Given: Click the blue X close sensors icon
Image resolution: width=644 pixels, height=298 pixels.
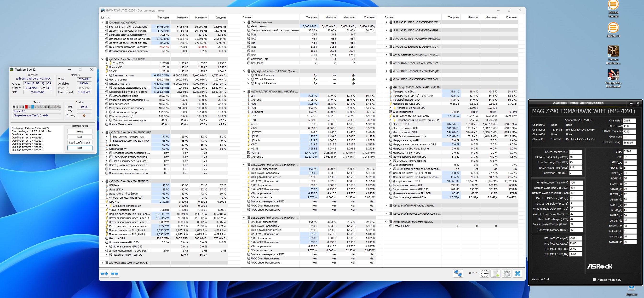Looking at the screenshot, I should point(518,274).
